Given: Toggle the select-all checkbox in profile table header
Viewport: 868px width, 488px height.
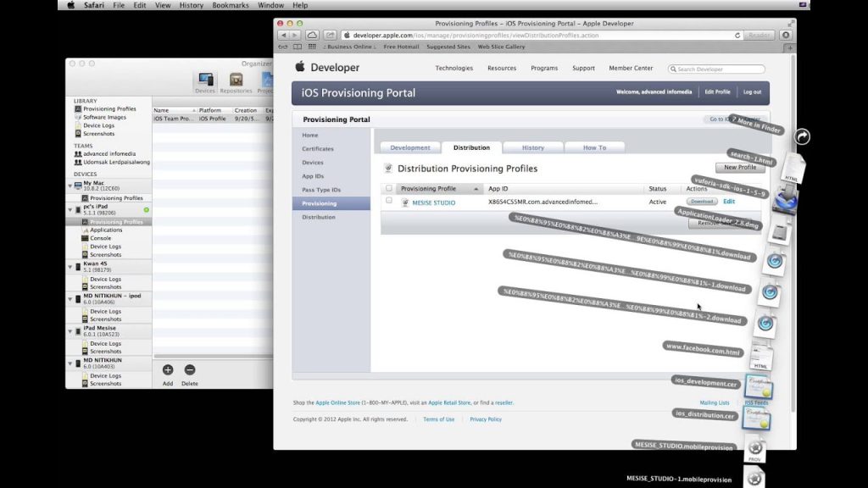Looking at the screenshot, I should tap(389, 189).
